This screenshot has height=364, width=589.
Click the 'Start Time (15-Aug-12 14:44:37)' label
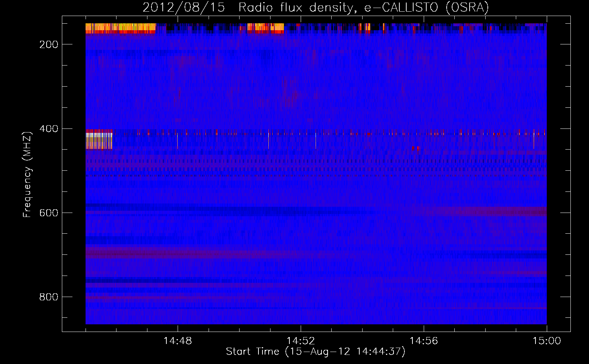(x=316, y=352)
